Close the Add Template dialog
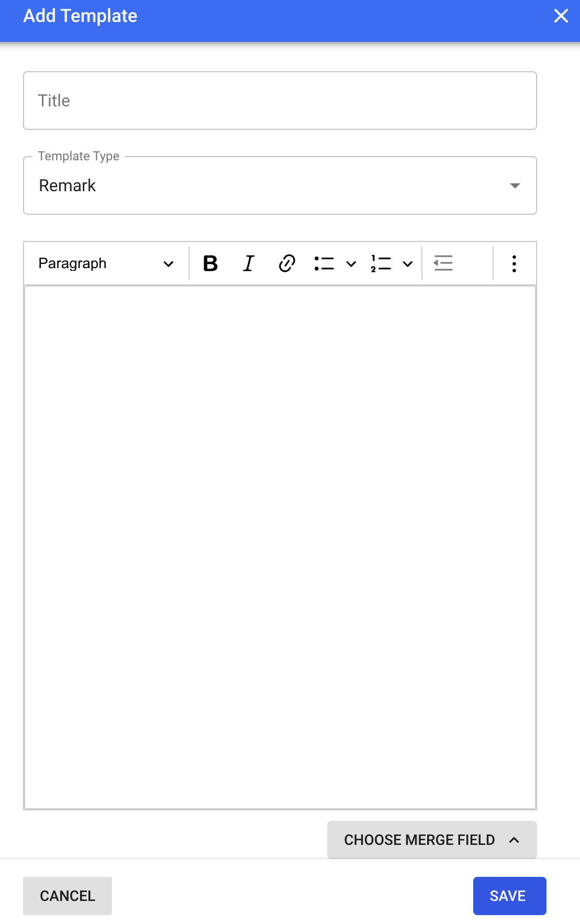 pos(561,16)
